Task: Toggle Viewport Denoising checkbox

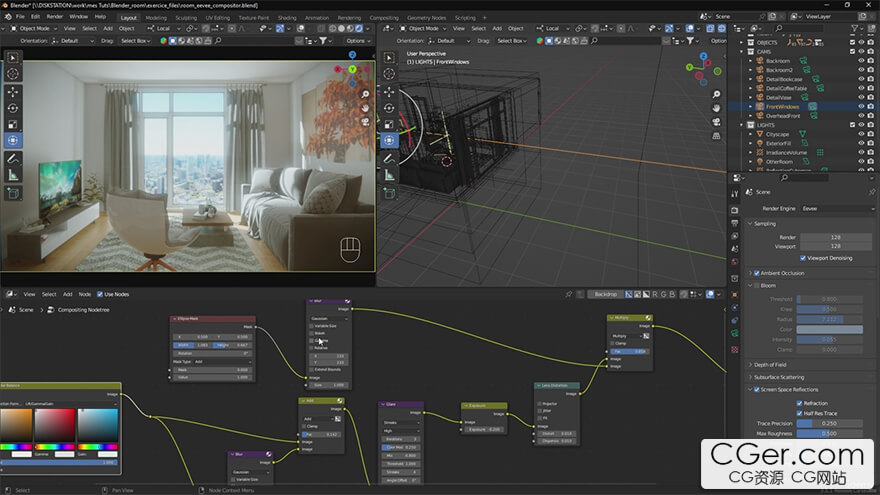Action: point(803,258)
